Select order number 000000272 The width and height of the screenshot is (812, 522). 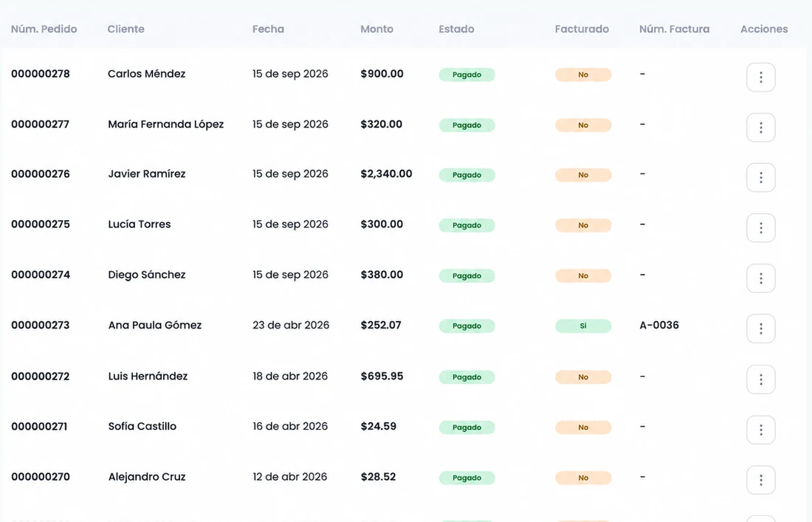click(x=41, y=377)
